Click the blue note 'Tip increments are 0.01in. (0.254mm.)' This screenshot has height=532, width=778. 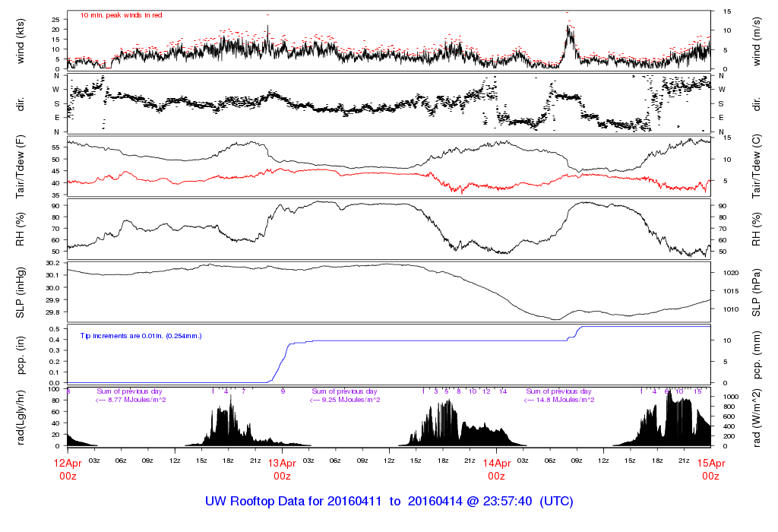point(141,336)
